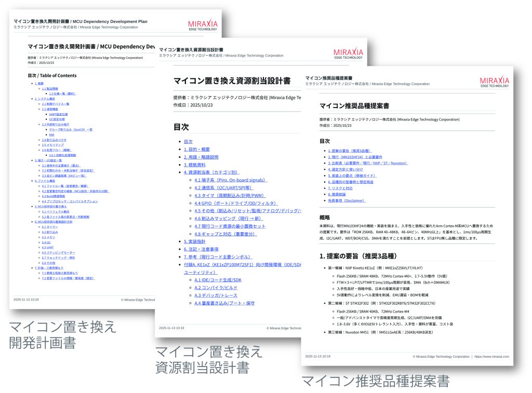Click the MIRAXIA logo on the middle document
Image resolution: width=532 pixels, height=393 pixels.
pos(348,55)
